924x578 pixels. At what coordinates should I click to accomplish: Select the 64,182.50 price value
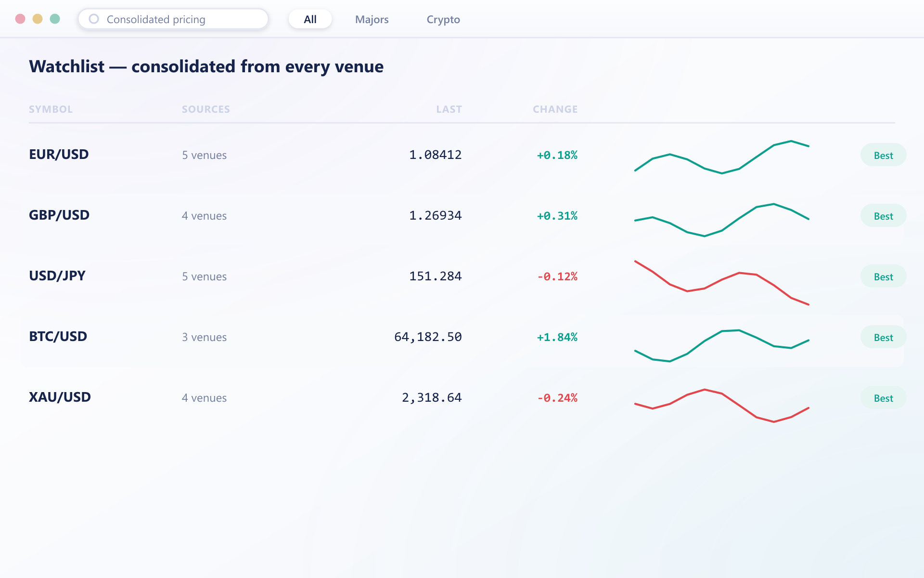[428, 337]
